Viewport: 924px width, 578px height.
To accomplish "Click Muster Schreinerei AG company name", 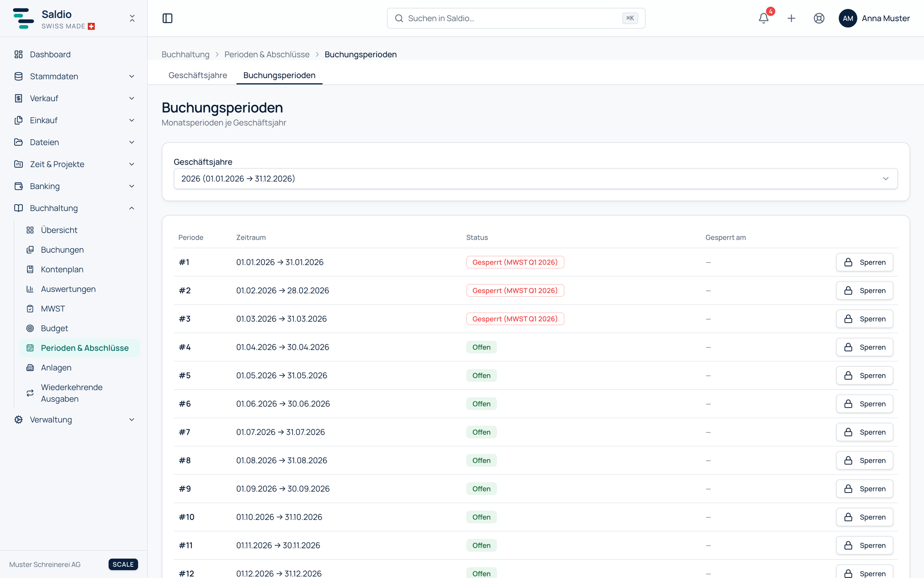I will click(45, 565).
